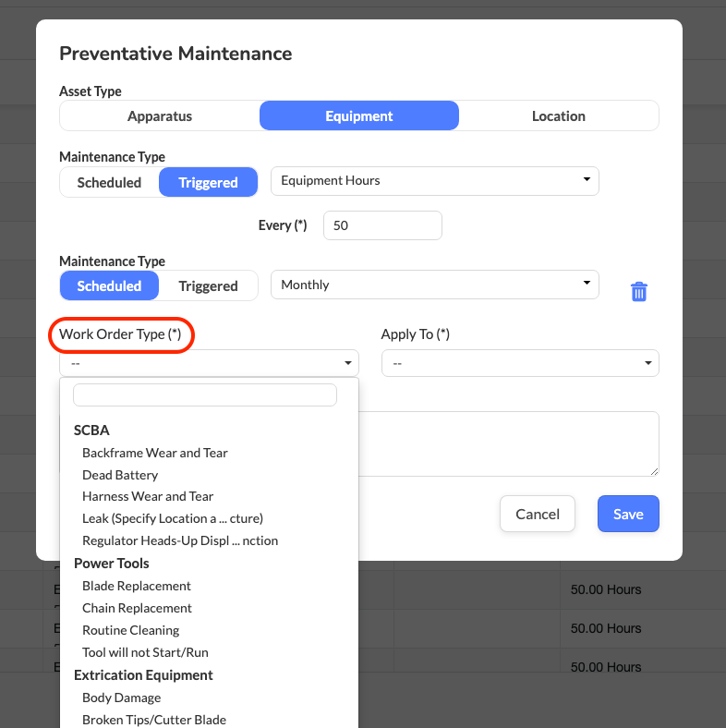
Task: Expand the Apply To dropdown
Action: [520, 364]
